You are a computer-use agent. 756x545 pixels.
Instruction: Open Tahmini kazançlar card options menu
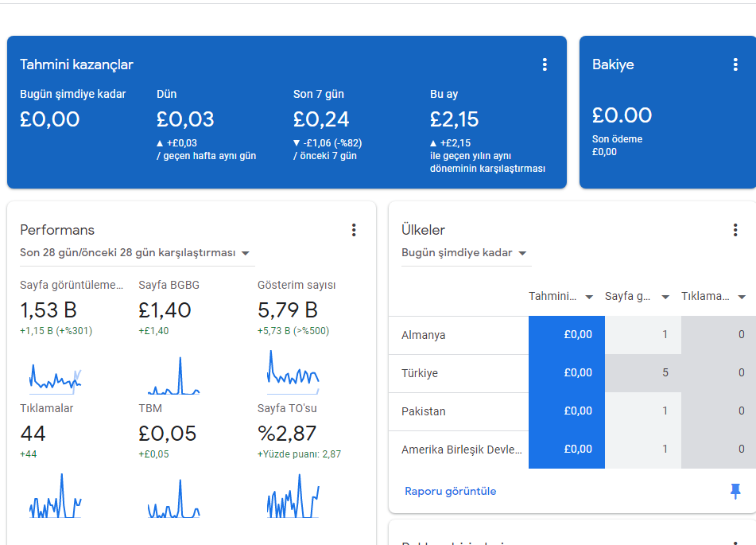545,64
